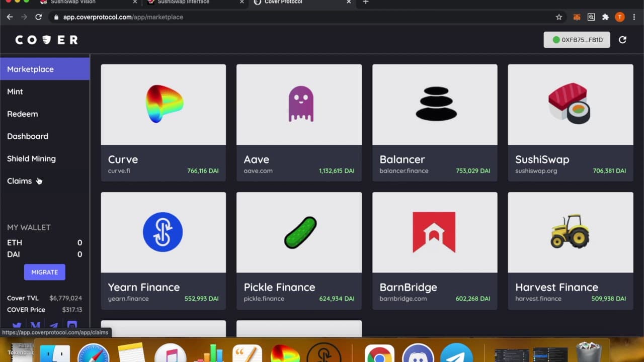Click the magnifier extension icon in Chrome's toolbar
644x362 pixels.
591,17
